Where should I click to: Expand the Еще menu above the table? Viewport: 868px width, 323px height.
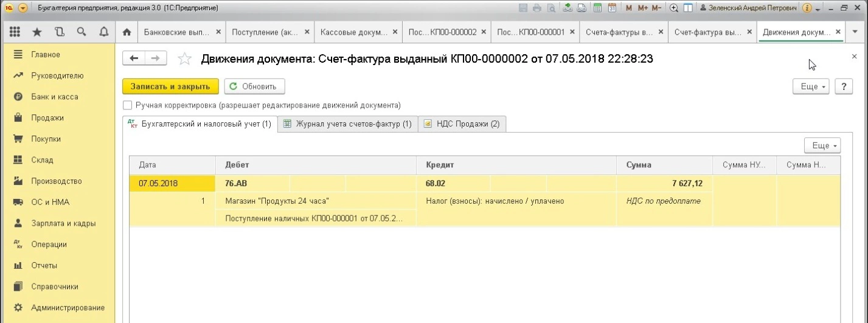point(822,146)
